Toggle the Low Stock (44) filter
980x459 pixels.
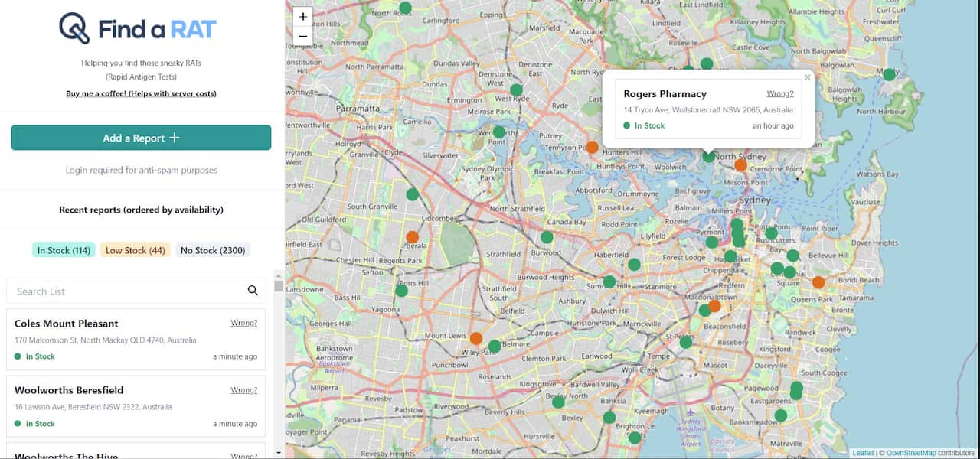point(135,250)
